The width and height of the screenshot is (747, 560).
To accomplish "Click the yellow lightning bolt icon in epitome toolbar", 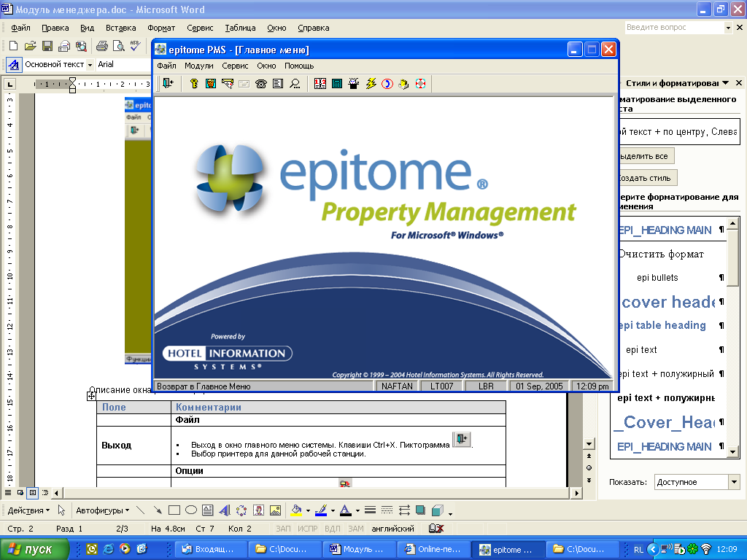I will (x=371, y=84).
